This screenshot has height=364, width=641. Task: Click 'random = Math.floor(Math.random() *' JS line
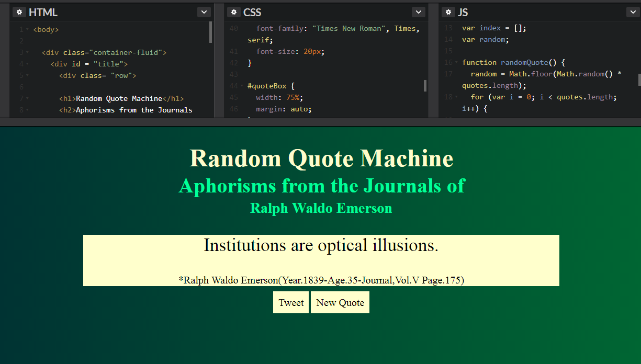546,74
